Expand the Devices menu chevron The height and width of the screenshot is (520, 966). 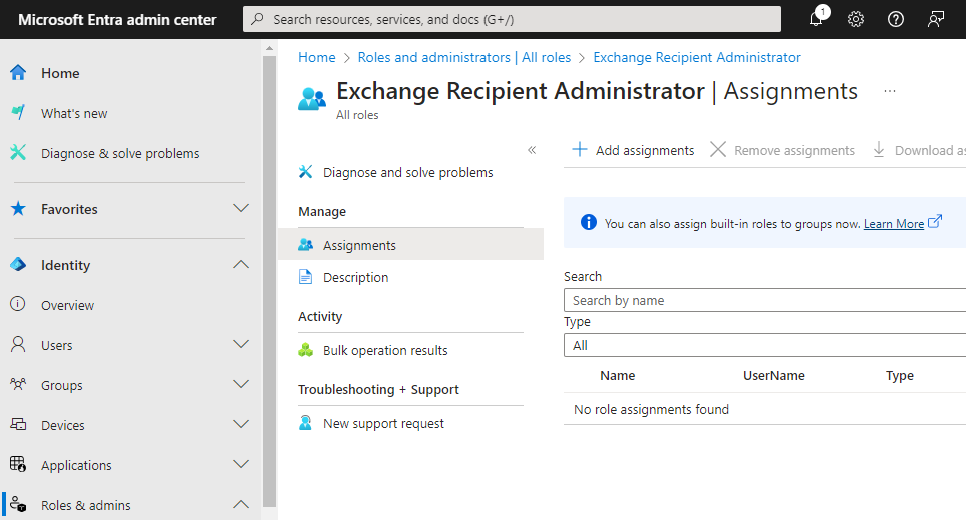click(x=241, y=424)
